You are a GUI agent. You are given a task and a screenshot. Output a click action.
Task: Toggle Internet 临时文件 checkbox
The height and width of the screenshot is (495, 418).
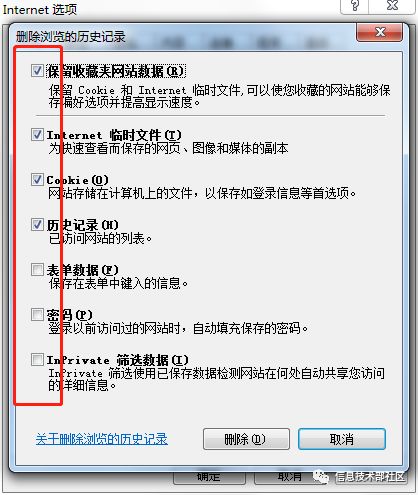coord(37,135)
